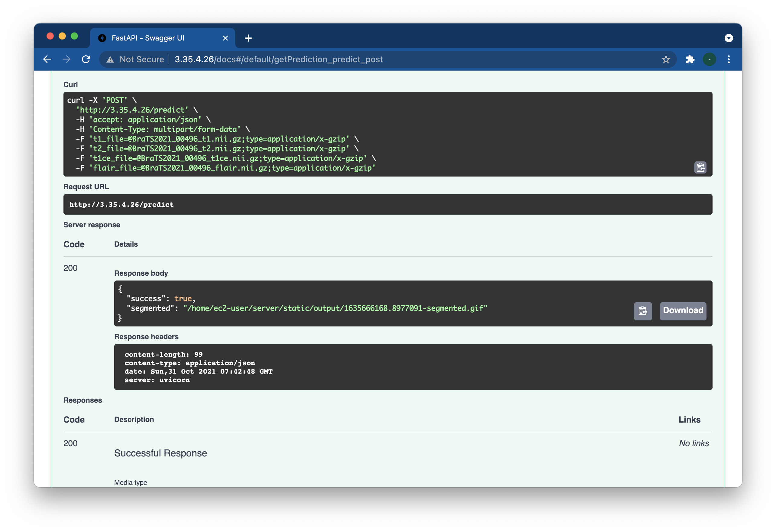Copy the response body to clipboard
The height and width of the screenshot is (532, 776).
coord(642,311)
